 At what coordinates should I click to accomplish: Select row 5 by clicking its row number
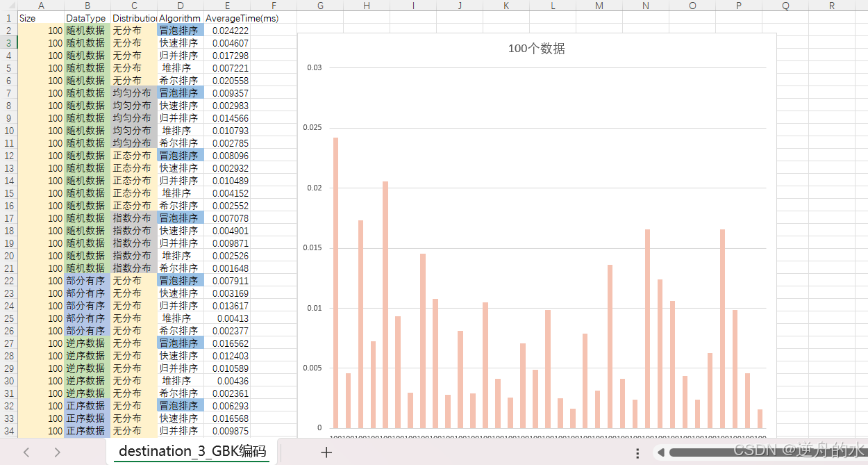(8, 67)
